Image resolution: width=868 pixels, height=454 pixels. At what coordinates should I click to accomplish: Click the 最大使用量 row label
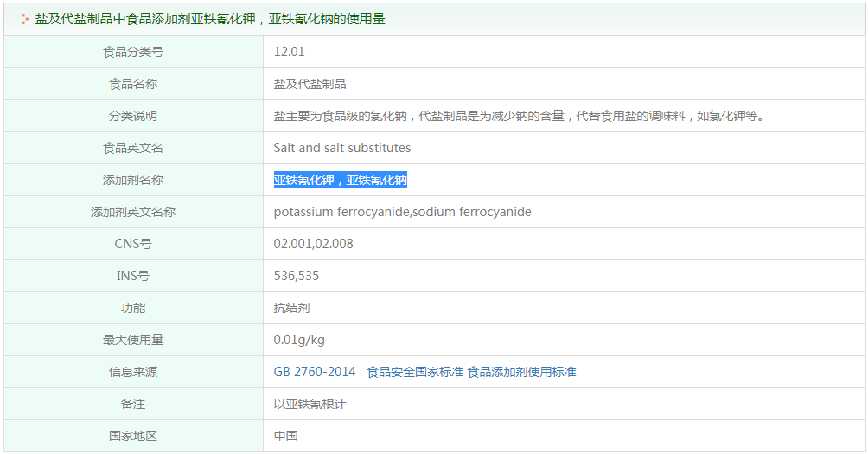point(133,340)
